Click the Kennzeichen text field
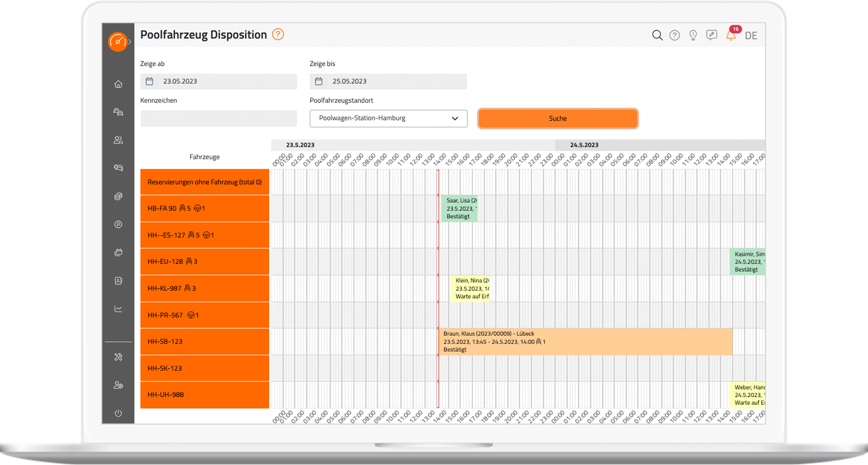Image resolution: width=868 pixels, height=465 pixels. pos(219,119)
